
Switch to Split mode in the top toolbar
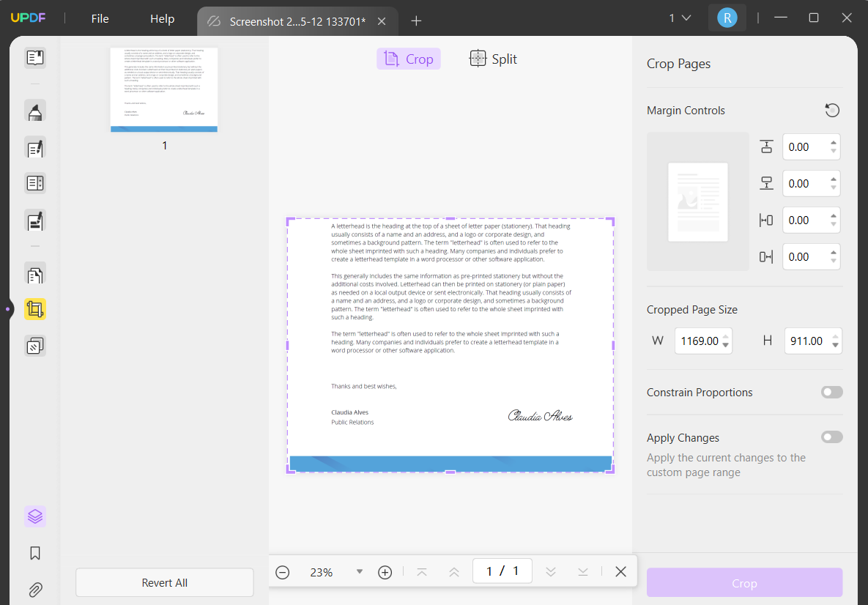492,59
